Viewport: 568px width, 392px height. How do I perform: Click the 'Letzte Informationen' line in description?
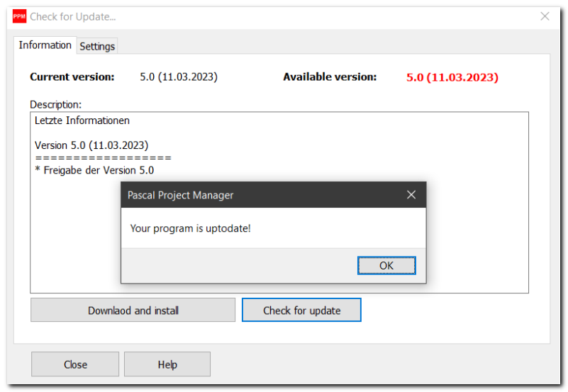(x=82, y=121)
